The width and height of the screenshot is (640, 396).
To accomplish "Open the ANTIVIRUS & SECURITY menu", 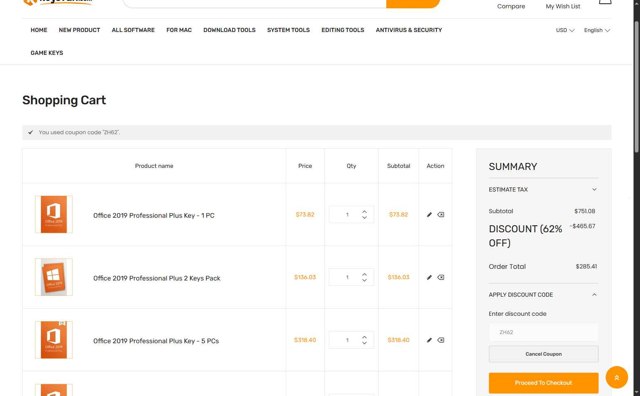I will point(409,30).
